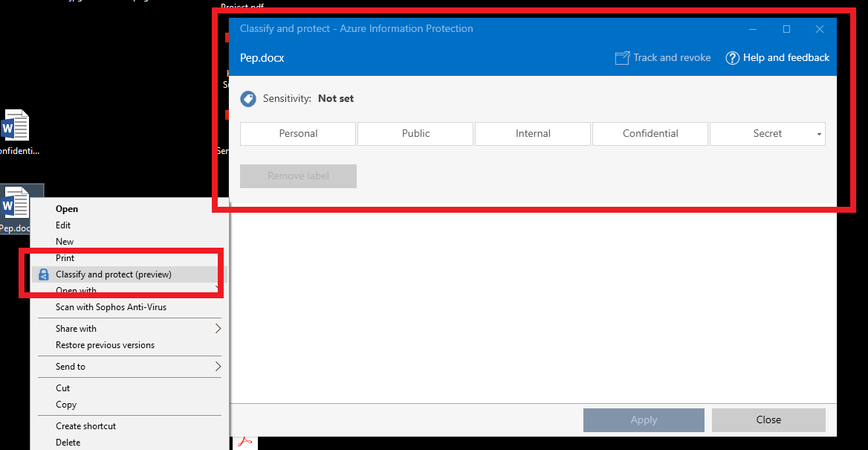Expand the Send to submenu arrow
868x450 pixels.
tap(218, 366)
